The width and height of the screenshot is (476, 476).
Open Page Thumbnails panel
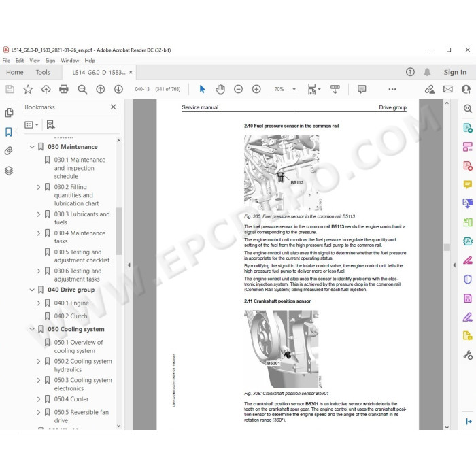point(9,113)
